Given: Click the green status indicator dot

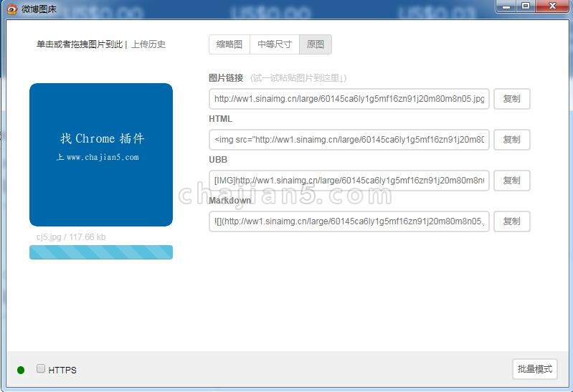Looking at the screenshot, I should tap(21, 370).
